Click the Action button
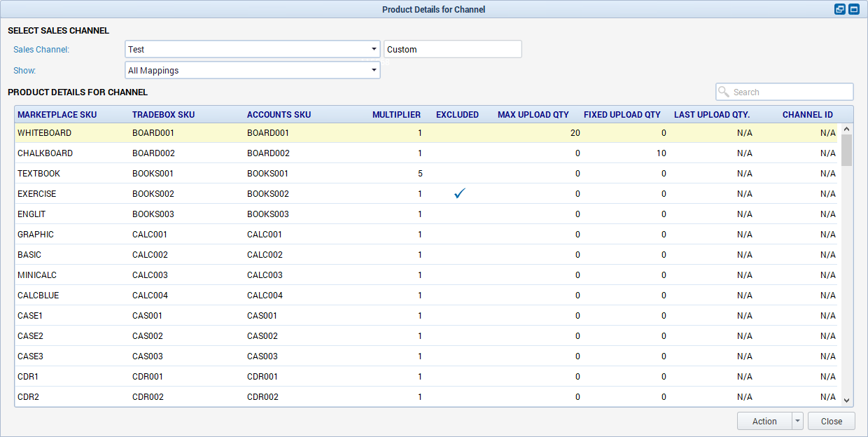The image size is (868, 437). pos(764,421)
